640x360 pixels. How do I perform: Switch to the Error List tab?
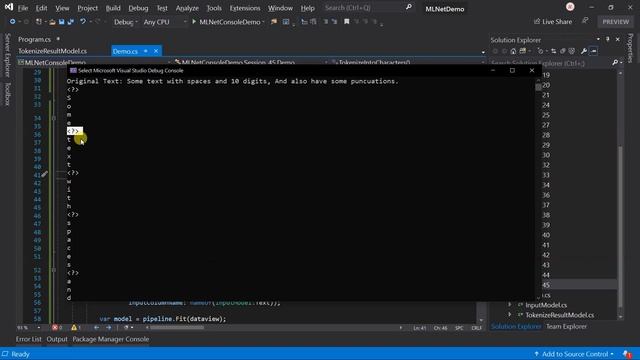tap(29, 339)
